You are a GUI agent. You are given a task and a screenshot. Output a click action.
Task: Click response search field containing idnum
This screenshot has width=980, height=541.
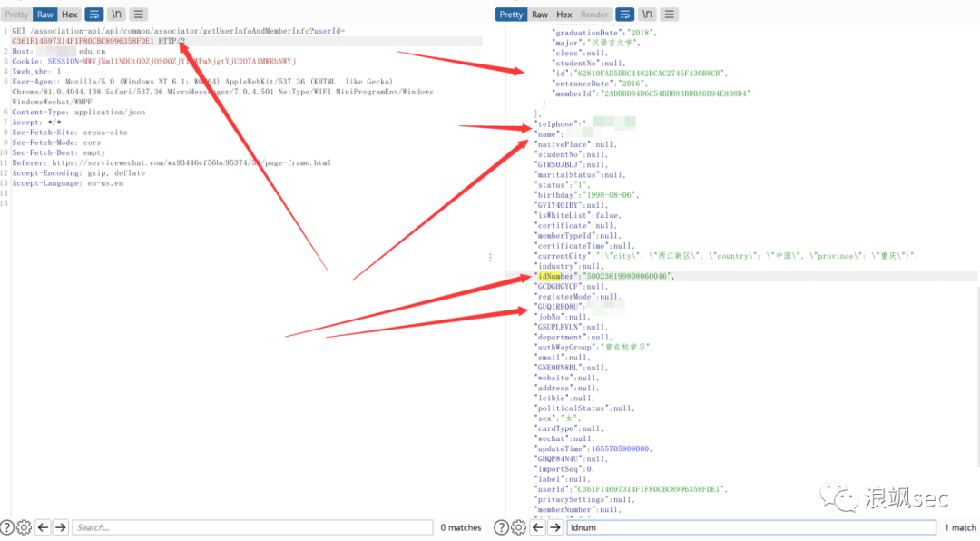(x=751, y=527)
